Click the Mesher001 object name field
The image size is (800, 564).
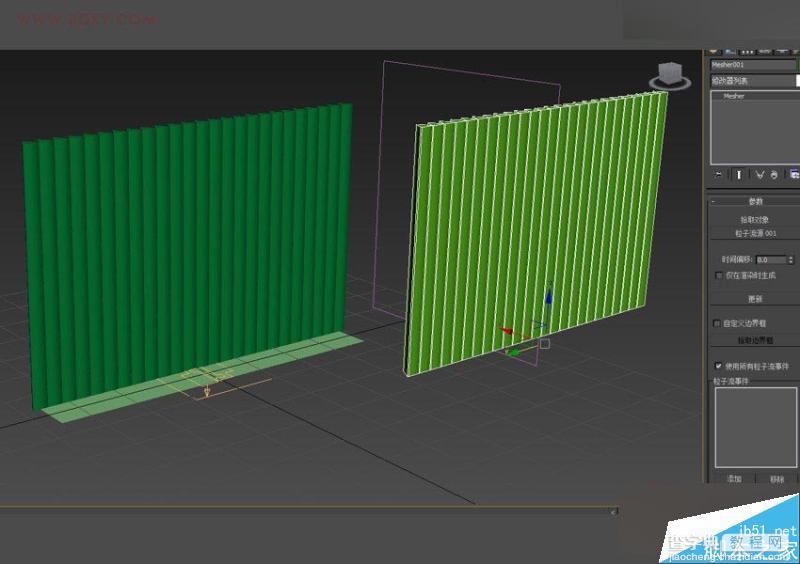[753, 65]
